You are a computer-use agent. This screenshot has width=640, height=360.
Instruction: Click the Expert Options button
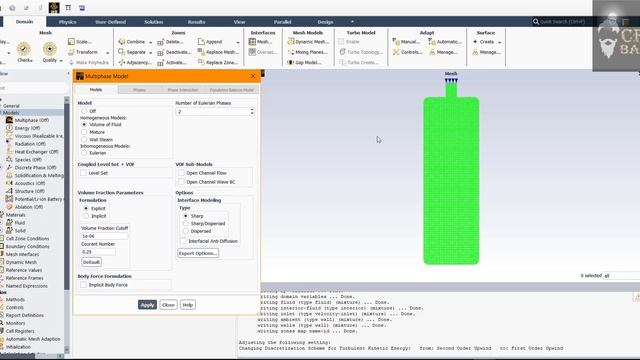pos(198,253)
